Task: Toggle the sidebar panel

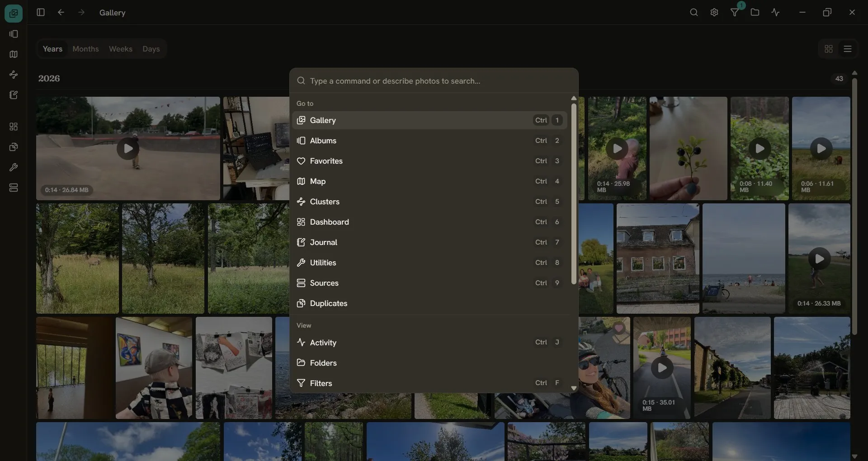Action: tap(40, 13)
